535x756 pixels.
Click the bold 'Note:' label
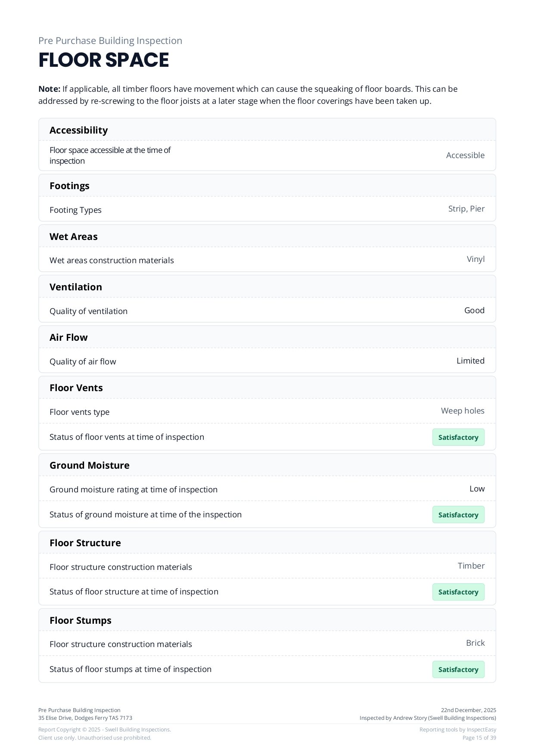point(49,89)
